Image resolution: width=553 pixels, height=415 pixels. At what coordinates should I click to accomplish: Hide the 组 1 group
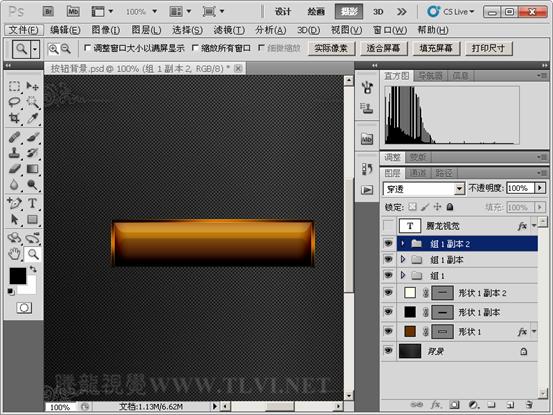388,275
